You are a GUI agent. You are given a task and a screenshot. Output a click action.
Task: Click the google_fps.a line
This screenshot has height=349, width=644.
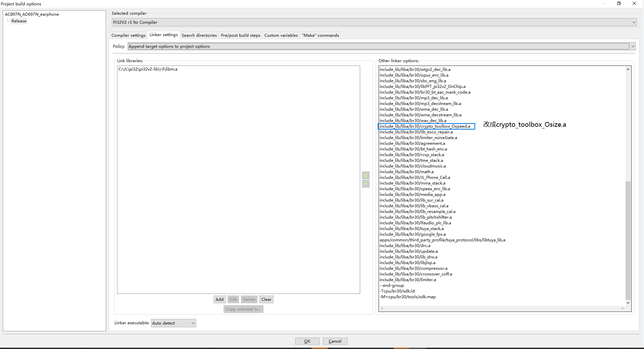pyautogui.click(x=413, y=234)
